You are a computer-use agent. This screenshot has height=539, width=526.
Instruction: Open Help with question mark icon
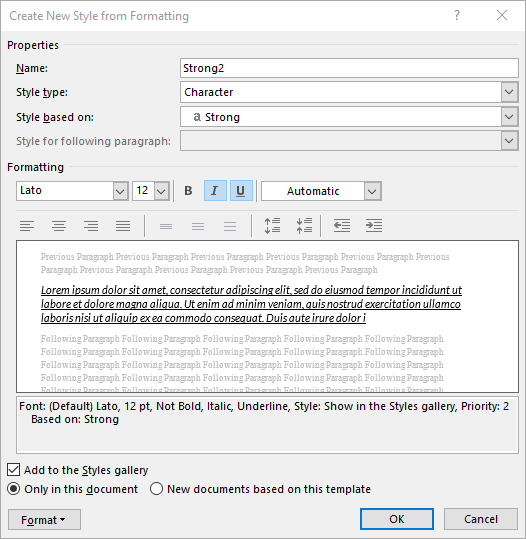tap(457, 15)
